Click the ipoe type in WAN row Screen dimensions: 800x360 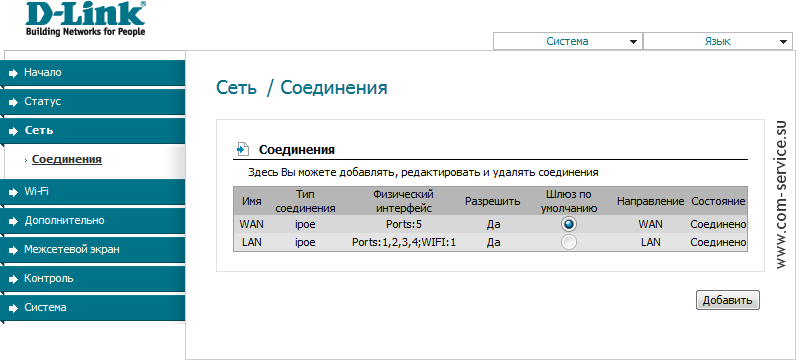(305, 224)
